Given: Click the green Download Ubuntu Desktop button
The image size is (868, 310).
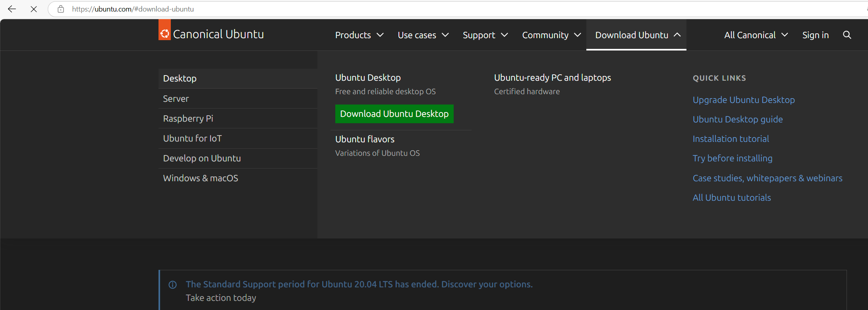Looking at the screenshot, I should click(394, 114).
